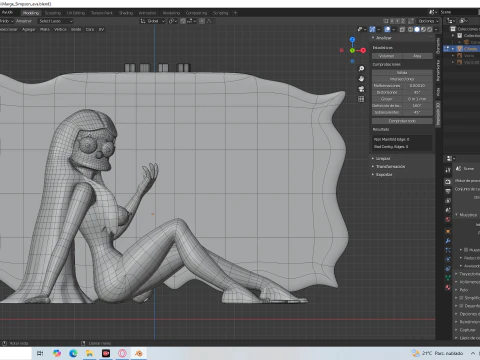Expand the Transformación panel

coord(389,167)
